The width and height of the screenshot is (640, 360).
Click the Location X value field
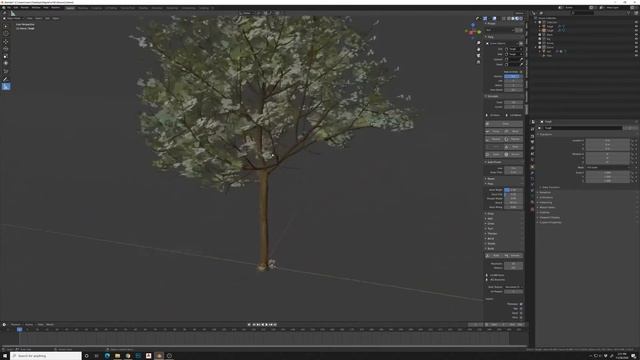coord(607,140)
